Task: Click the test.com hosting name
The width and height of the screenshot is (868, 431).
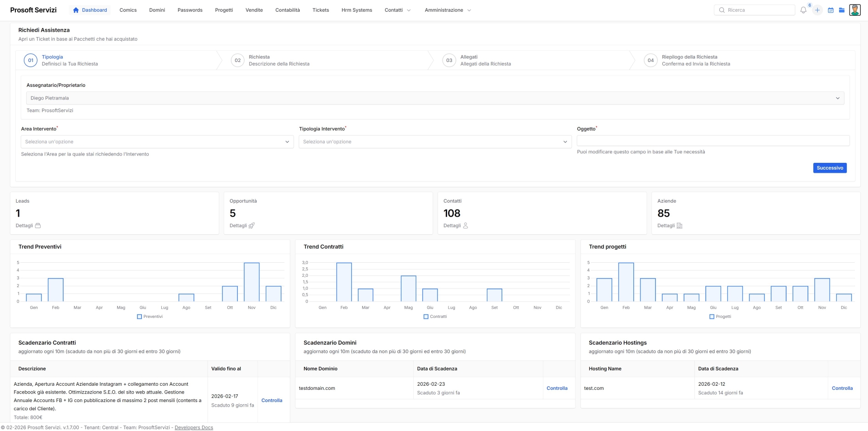Action: [x=594, y=388]
